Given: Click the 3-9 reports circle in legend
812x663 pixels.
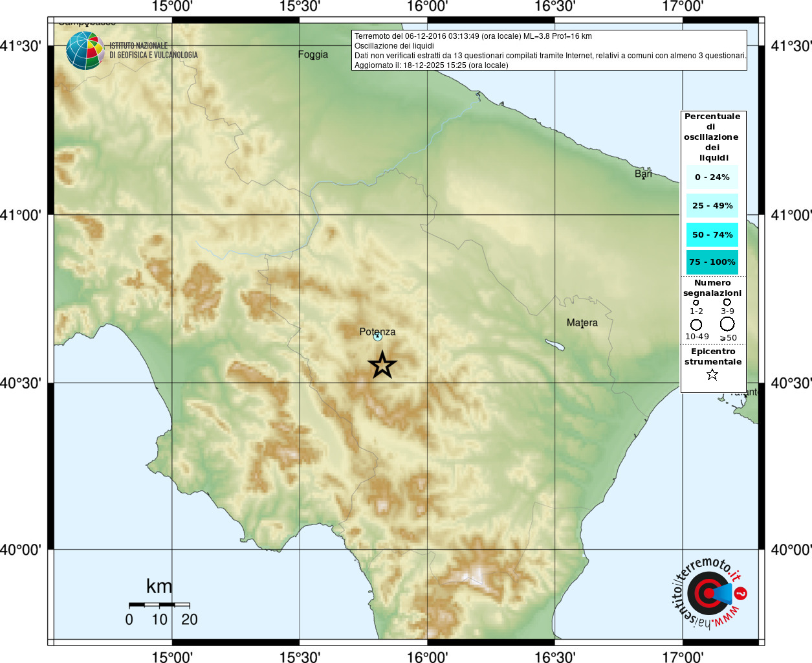Looking at the screenshot, I should (x=727, y=302).
